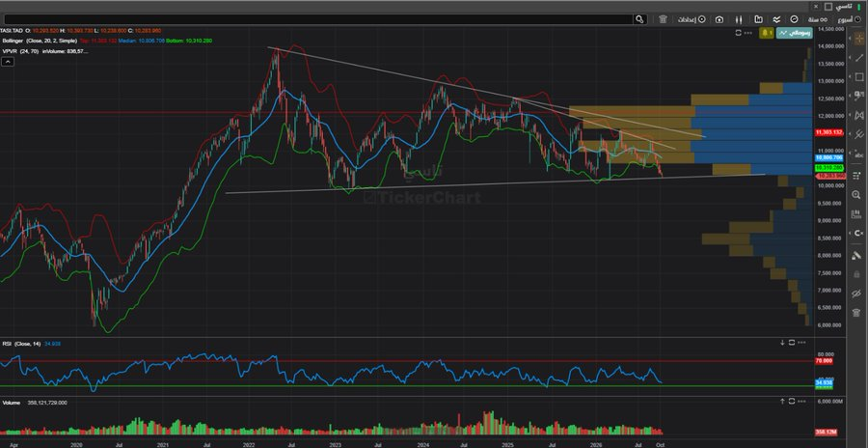Click the 358.12M volume tag
Image resolution: width=868 pixels, height=448 pixels.
pos(825,432)
